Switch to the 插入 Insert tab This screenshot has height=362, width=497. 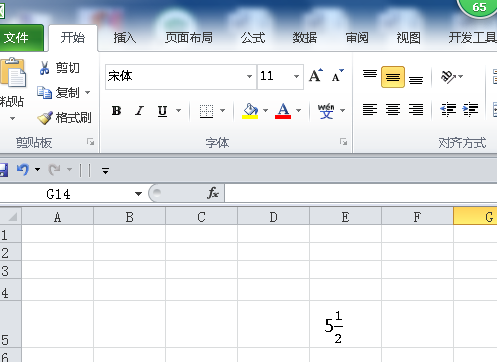point(124,38)
